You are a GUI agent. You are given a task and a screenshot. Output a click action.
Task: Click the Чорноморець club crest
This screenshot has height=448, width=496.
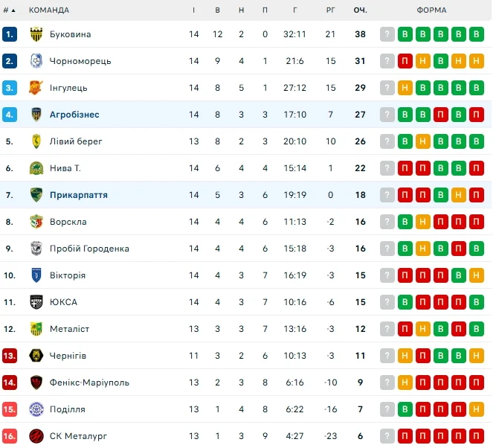point(36,61)
